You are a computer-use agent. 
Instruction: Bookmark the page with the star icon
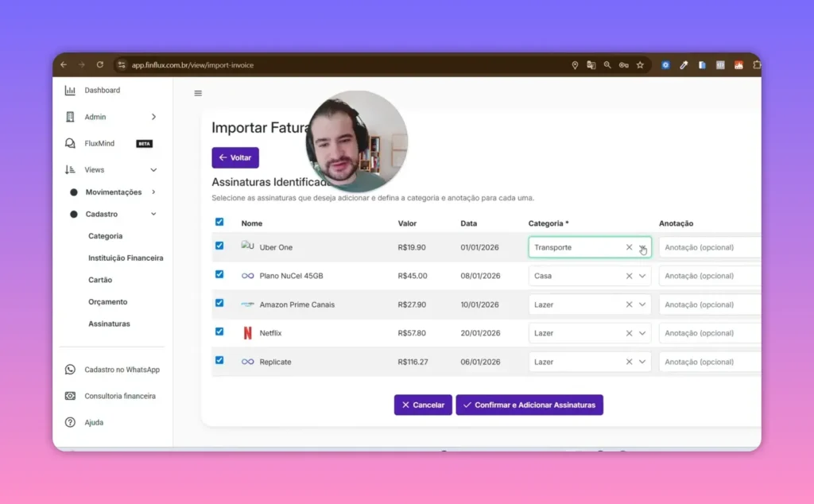tap(641, 64)
